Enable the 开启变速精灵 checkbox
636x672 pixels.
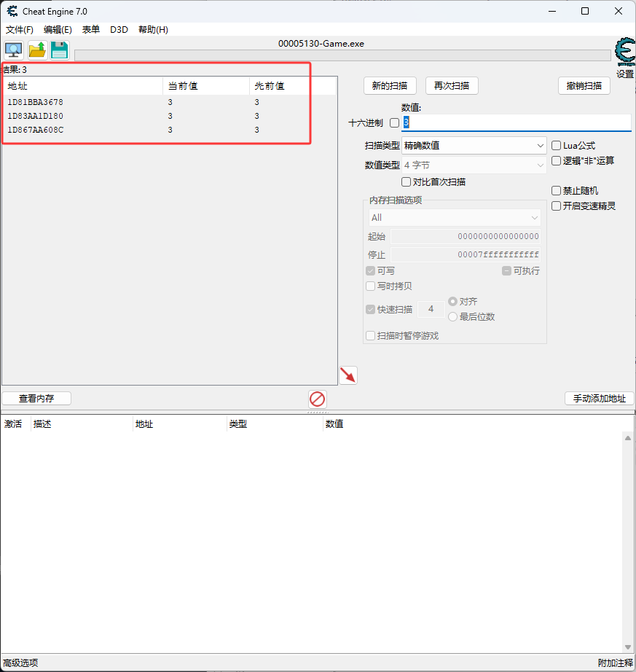tap(556, 206)
